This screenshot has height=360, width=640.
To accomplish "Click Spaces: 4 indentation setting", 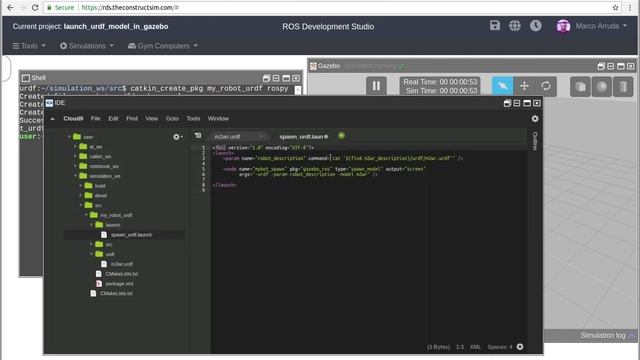I will (x=500, y=347).
